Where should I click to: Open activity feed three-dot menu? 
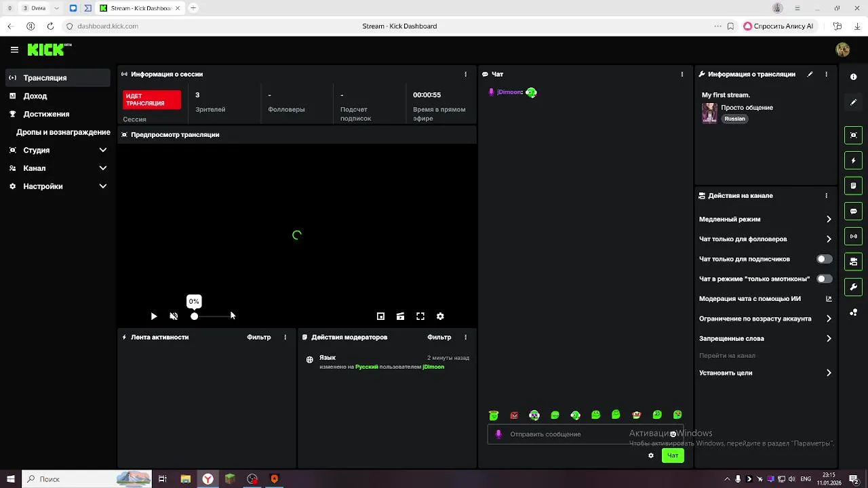coord(285,337)
